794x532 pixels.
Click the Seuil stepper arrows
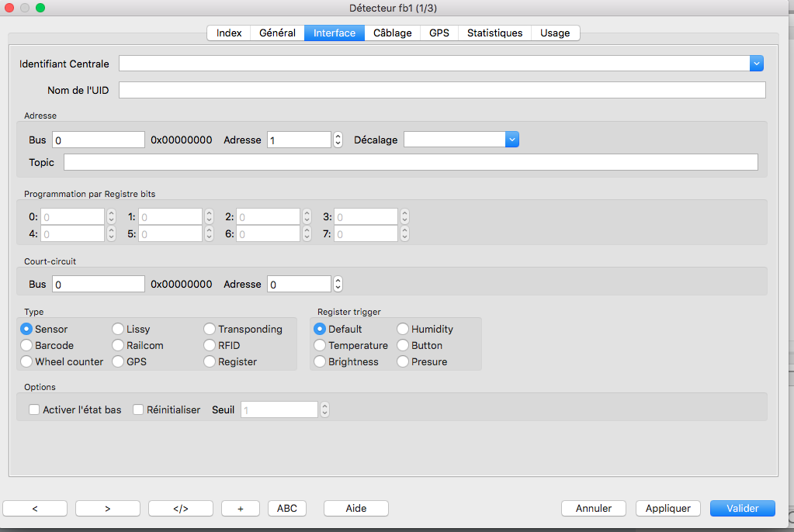coord(324,409)
